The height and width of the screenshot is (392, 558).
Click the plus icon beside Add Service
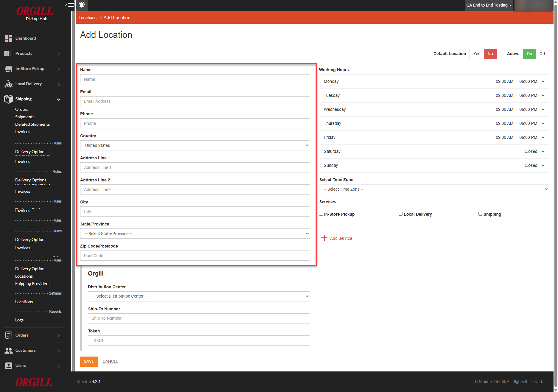(x=324, y=238)
